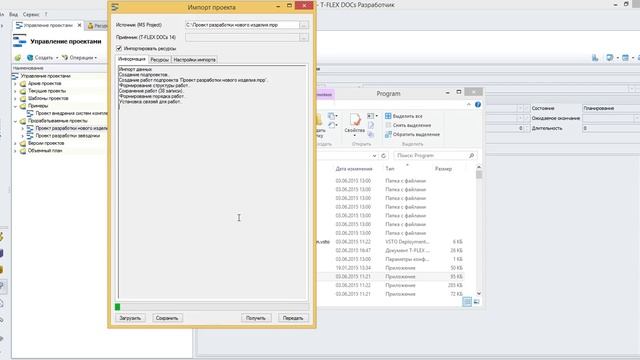Click the source MS Project file path field
This screenshot has height=360, width=640.
tap(242, 25)
